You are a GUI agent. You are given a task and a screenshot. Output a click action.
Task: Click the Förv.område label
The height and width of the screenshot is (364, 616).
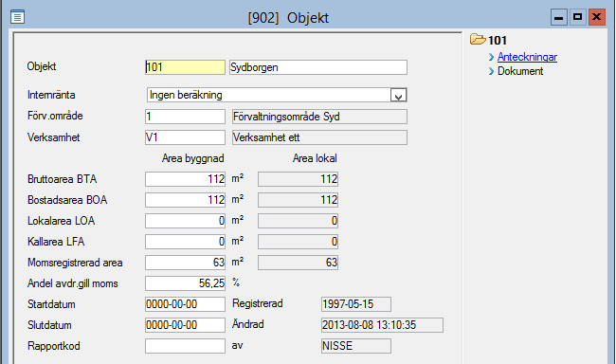tap(55, 116)
